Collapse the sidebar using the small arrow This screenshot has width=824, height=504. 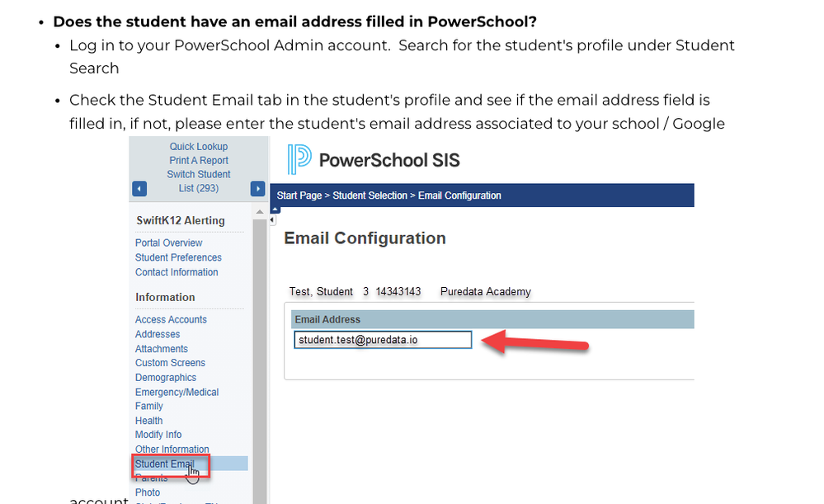point(273,220)
